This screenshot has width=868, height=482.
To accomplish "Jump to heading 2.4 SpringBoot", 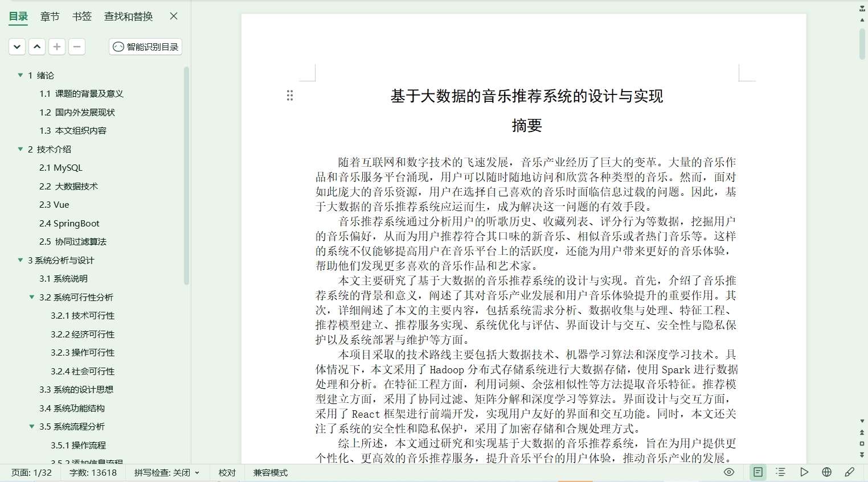I will coord(69,223).
